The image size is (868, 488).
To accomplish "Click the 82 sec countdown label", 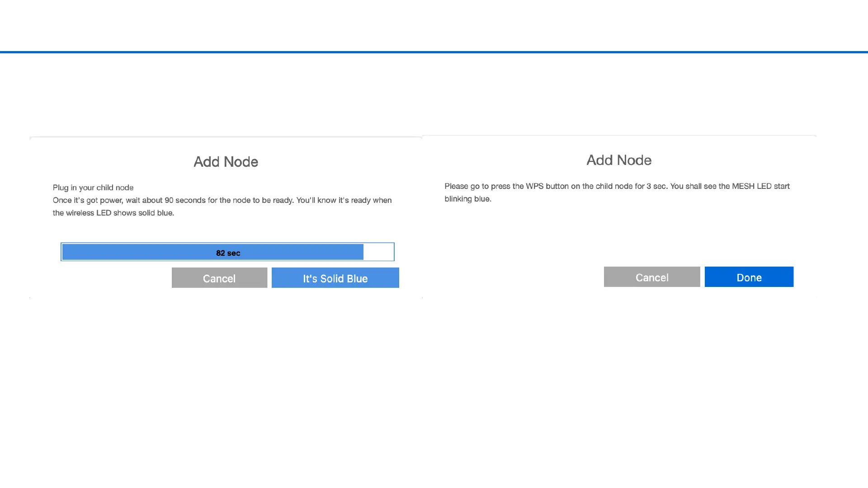I will 228,253.
